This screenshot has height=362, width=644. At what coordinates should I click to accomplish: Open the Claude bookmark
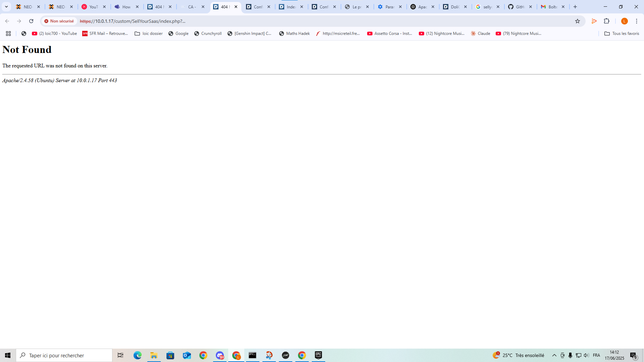coord(480,34)
